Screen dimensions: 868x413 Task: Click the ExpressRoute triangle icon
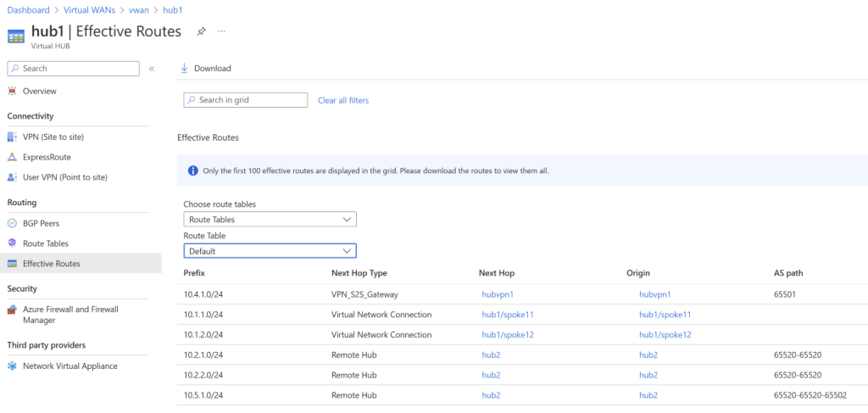pos(12,157)
